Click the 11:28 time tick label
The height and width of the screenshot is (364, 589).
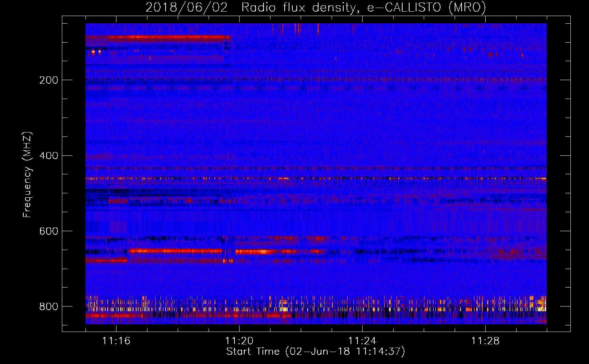point(485,341)
